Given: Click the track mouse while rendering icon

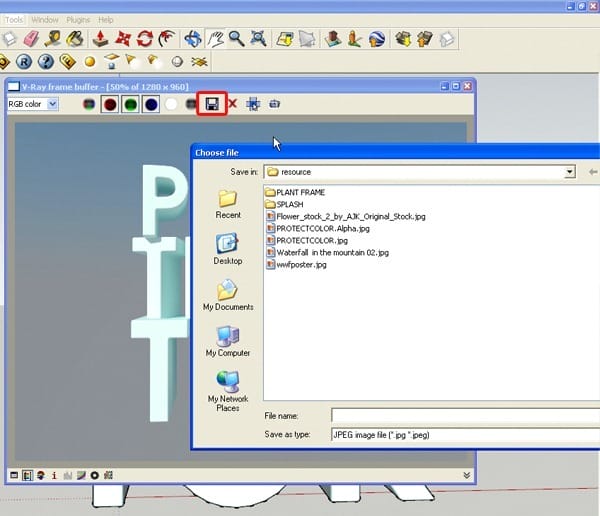Looking at the screenshot, I should [x=253, y=104].
